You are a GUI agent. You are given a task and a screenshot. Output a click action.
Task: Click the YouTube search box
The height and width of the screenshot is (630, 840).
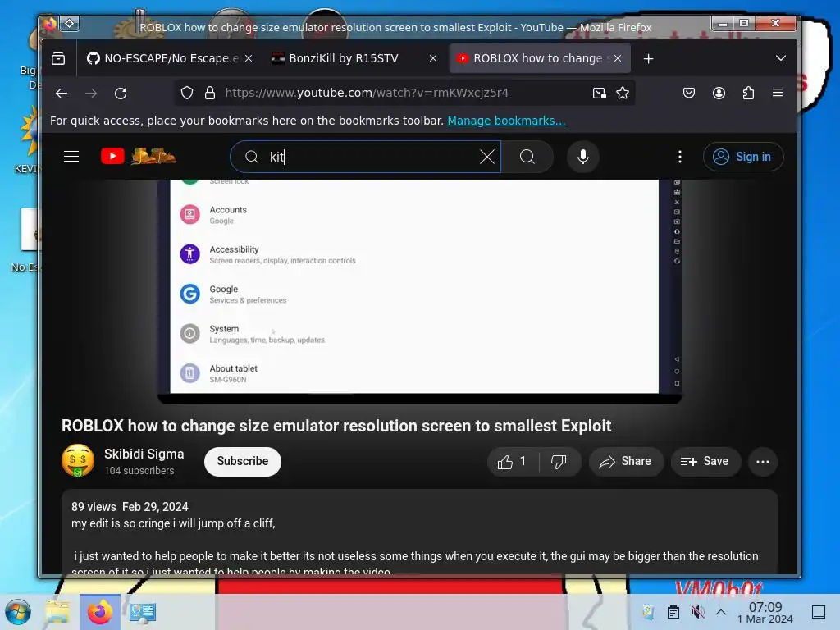(365, 157)
